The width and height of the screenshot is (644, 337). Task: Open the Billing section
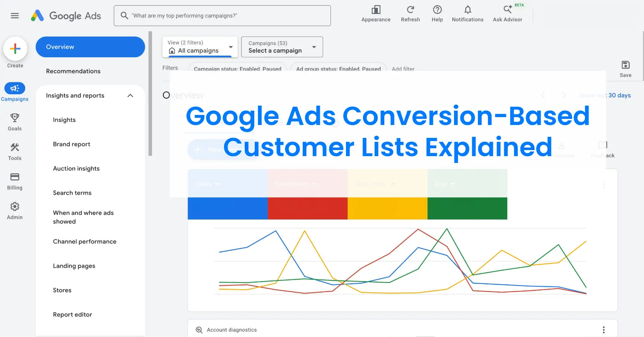[15, 181]
